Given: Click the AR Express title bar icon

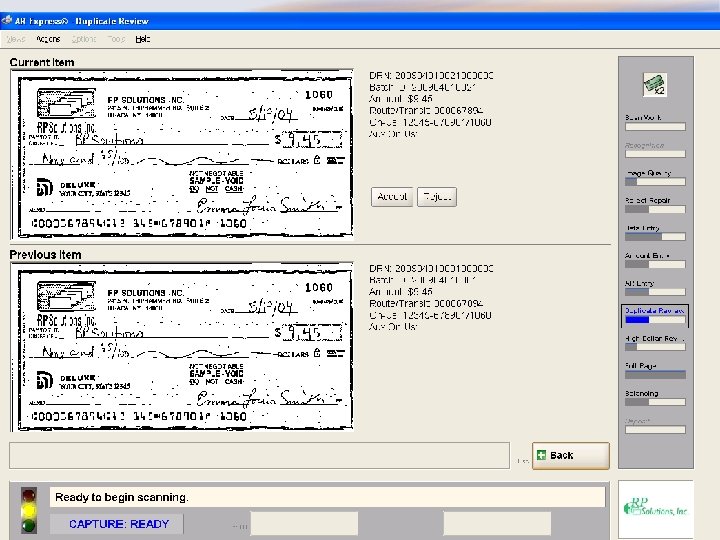Looking at the screenshot, I should point(6,21).
